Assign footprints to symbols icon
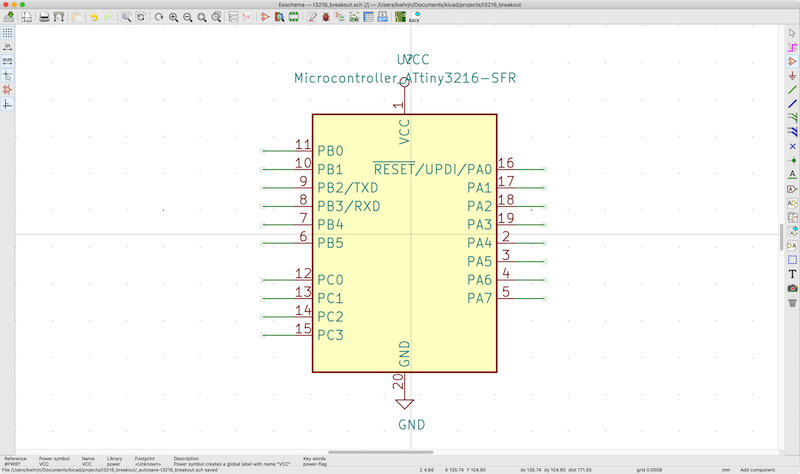 pyautogui.click(x=340, y=17)
